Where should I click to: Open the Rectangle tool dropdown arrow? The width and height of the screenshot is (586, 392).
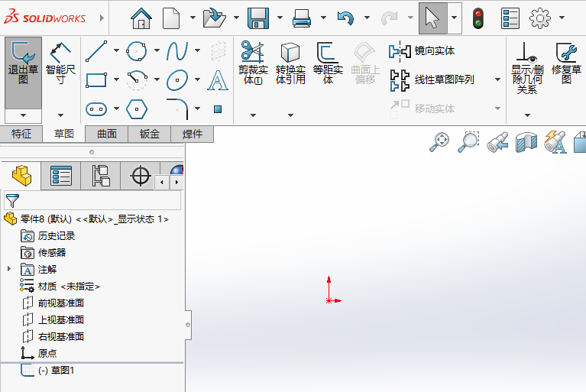[116, 79]
